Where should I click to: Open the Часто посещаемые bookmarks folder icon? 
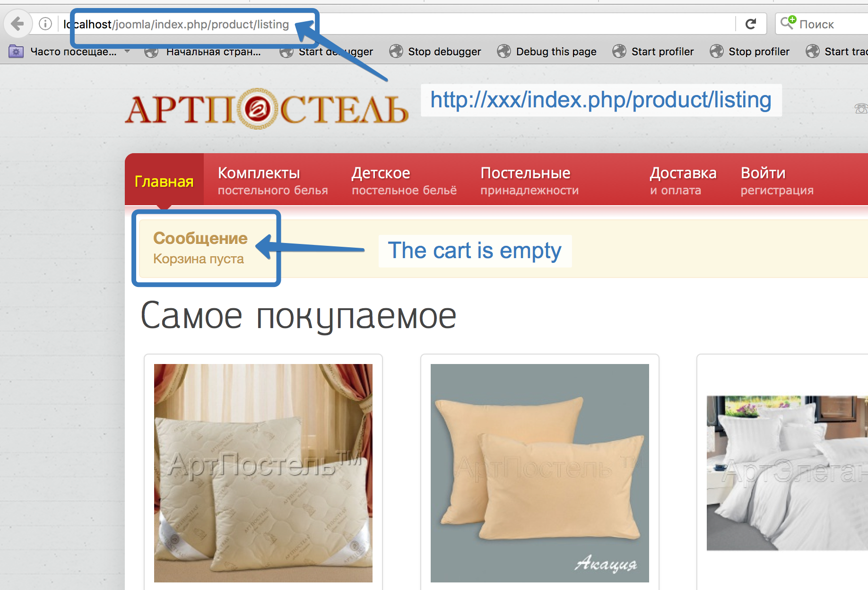coord(16,52)
